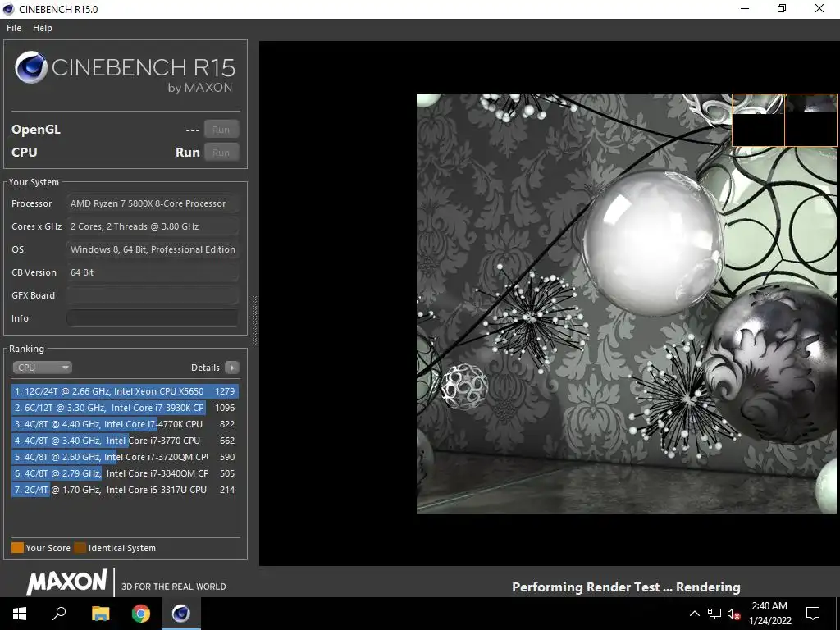840x630 pixels.
Task: Select the Core i7-3720QM ranking row
Action: point(125,457)
